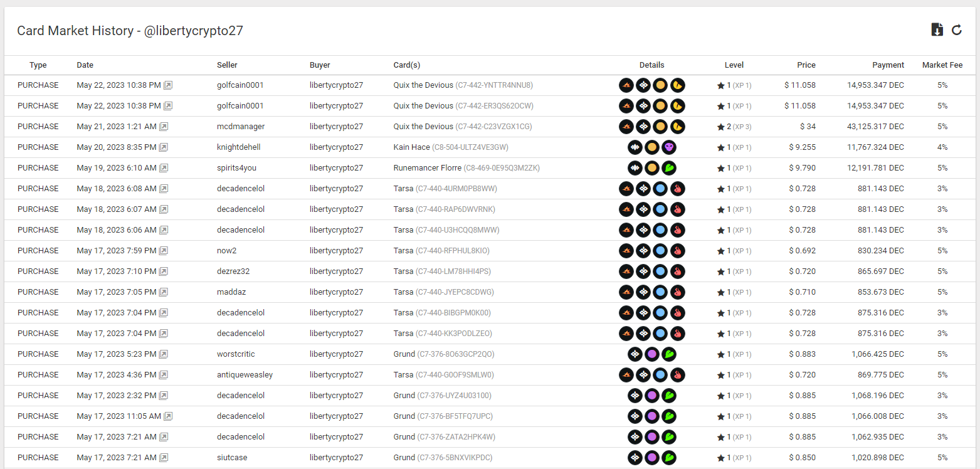Open transaction link beside May 17, 2023 7:10 PM
980x469 pixels.
(164, 271)
